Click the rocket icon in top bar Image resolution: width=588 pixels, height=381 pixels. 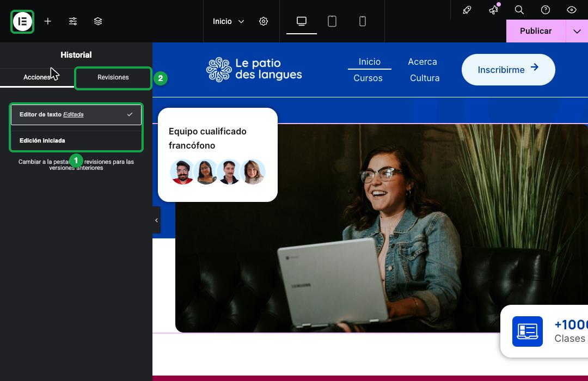[x=467, y=10]
